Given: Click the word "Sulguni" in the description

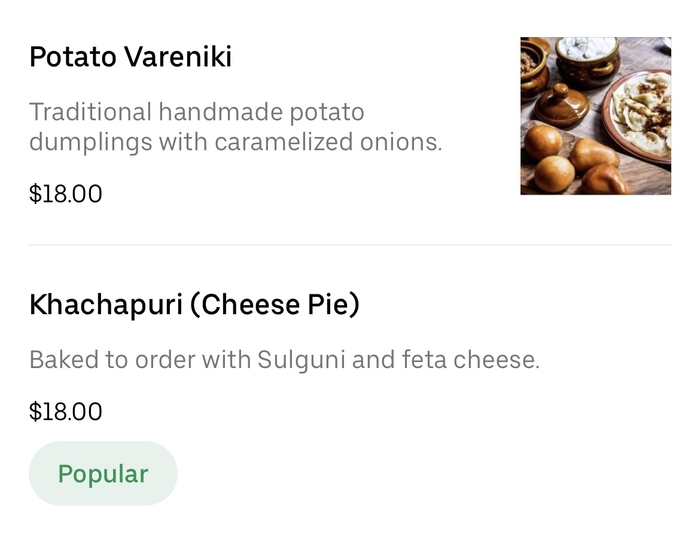Looking at the screenshot, I should pos(300,360).
